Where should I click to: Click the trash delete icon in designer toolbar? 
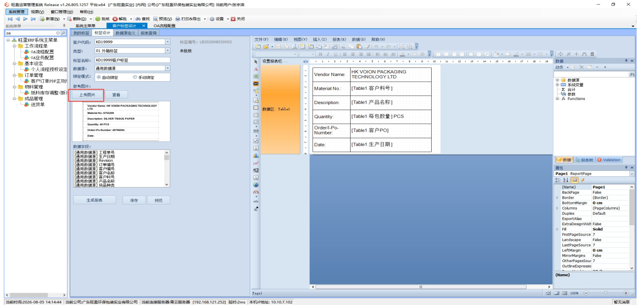592,54
